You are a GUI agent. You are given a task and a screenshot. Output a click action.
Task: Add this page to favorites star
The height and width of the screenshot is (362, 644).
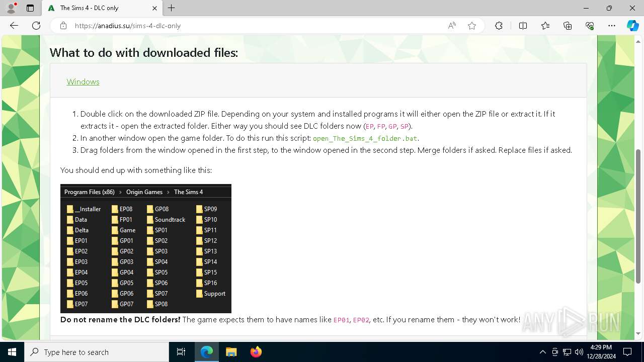pyautogui.click(x=472, y=26)
